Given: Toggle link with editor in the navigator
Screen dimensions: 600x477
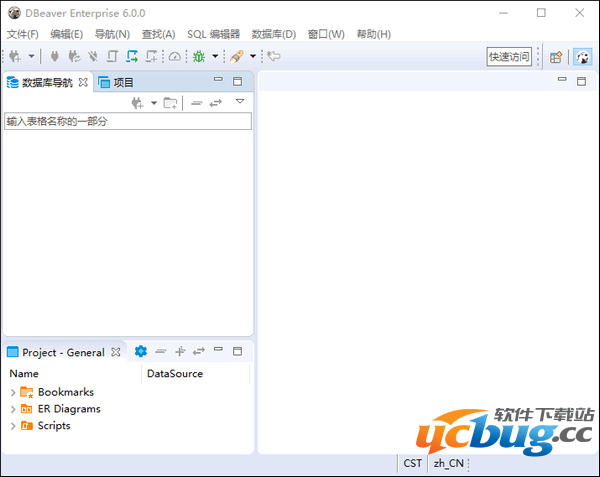Looking at the screenshot, I should 216,103.
